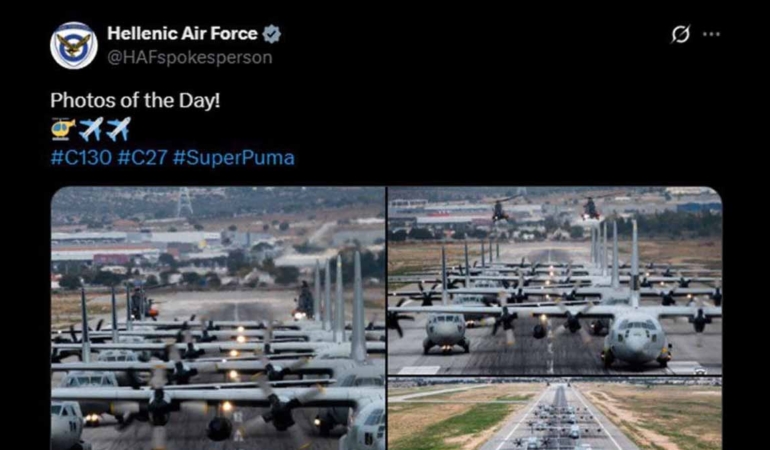Viewport: 770px width, 450px height.
Task: Click the 'Photos of the Day!' text
Action: tap(135, 101)
